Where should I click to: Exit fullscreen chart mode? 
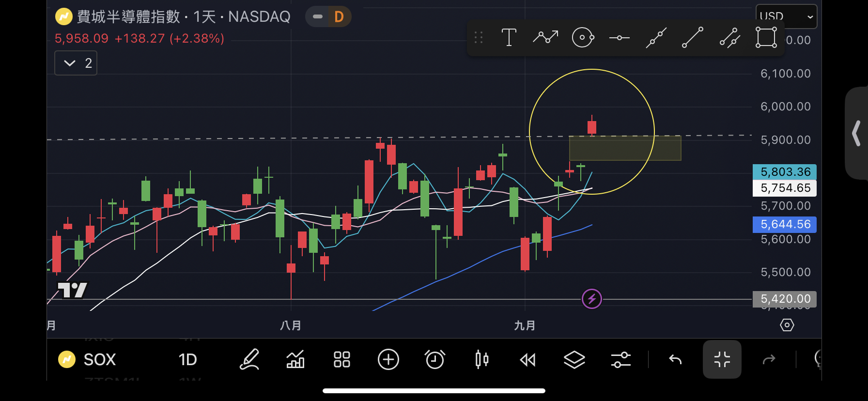click(x=722, y=359)
